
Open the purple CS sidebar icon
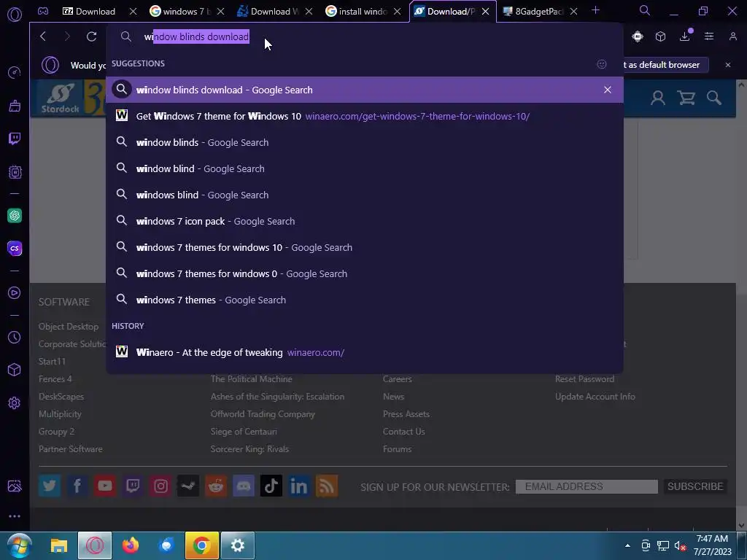pos(15,248)
